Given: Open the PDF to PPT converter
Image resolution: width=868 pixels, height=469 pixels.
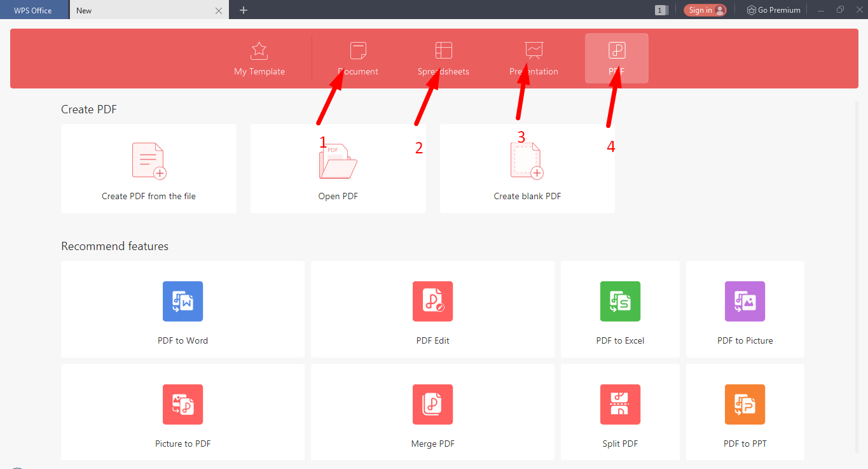Looking at the screenshot, I should 745,412.
